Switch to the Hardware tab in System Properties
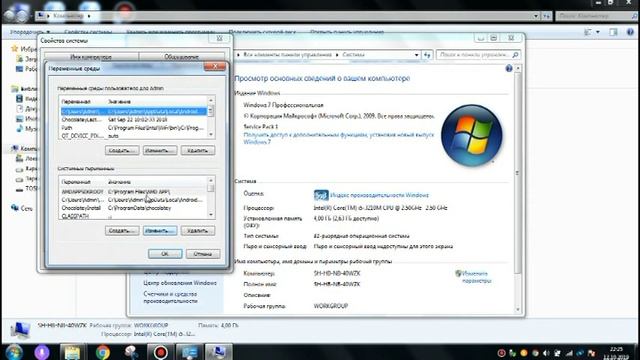640x360 pixels. [182, 57]
